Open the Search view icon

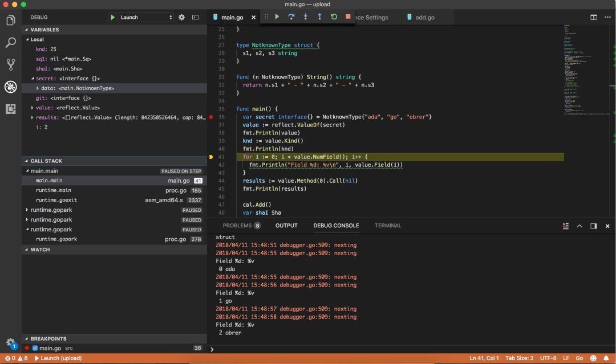(x=10, y=43)
